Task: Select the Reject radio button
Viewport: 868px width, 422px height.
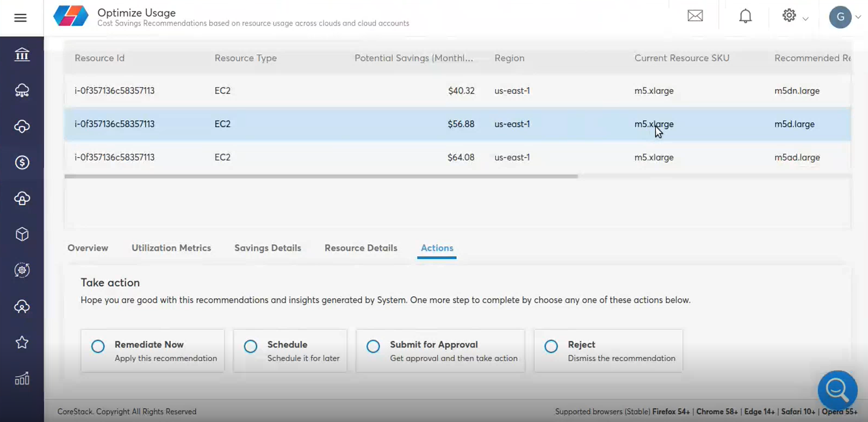Action: (x=551, y=346)
